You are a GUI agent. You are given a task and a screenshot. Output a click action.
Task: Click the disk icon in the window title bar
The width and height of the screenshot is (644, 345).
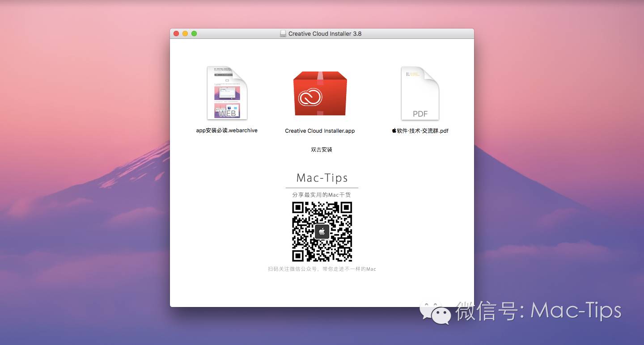click(283, 33)
